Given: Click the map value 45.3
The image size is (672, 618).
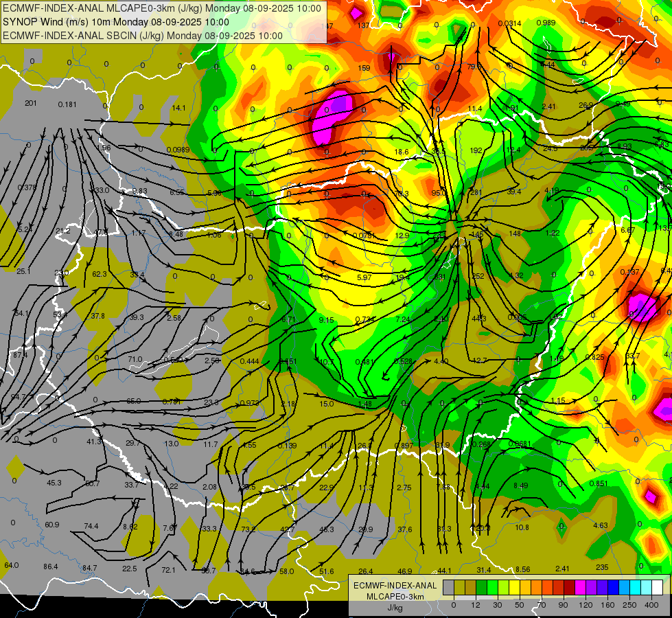Looking at the screenshot, I should click(54, 483).
